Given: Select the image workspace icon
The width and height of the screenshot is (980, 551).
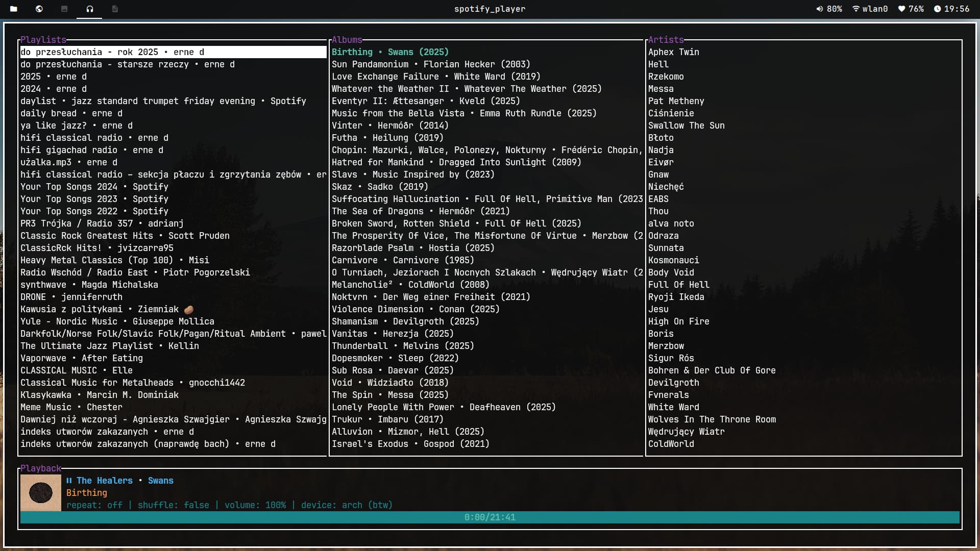Looking at the screenshot, I should [64, 9].
